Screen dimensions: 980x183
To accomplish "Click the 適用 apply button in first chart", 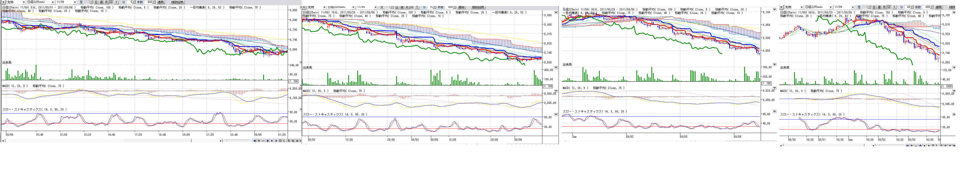I will click(161, 2).
